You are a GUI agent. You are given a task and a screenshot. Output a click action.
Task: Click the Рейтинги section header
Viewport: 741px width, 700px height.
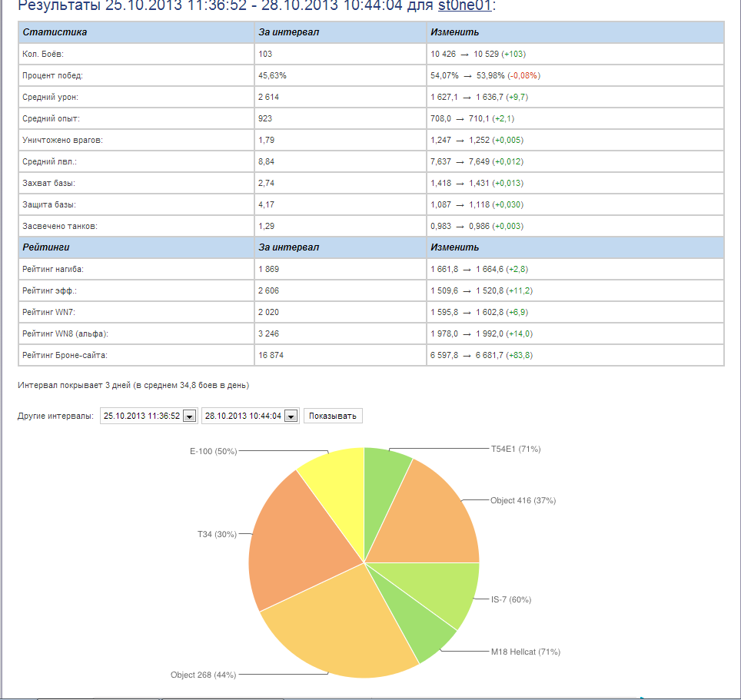tap(48, 247)
